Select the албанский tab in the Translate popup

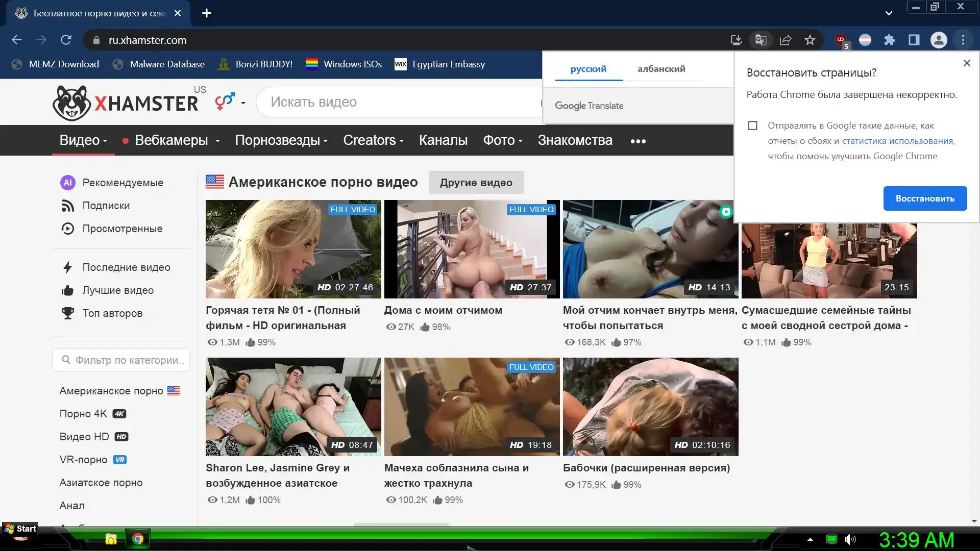tap(661, 69)
